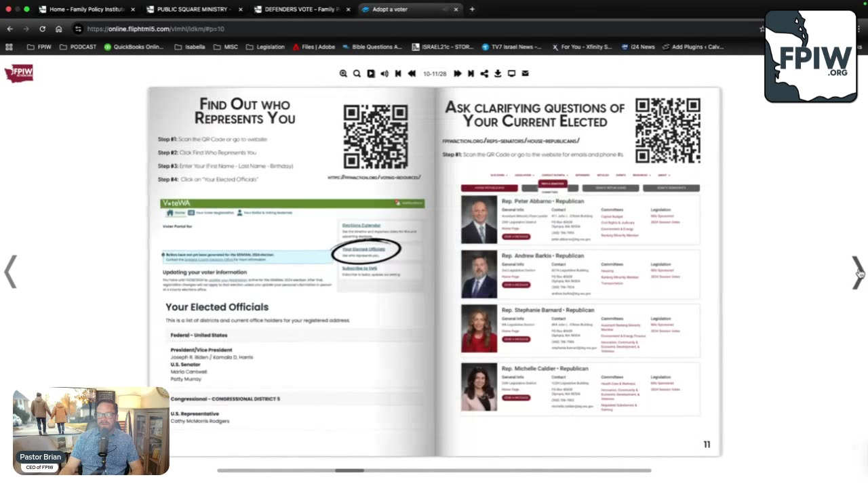Download the flipbook
The height and width of the screenshot is (488, 868).
click(x=498, y=73)
